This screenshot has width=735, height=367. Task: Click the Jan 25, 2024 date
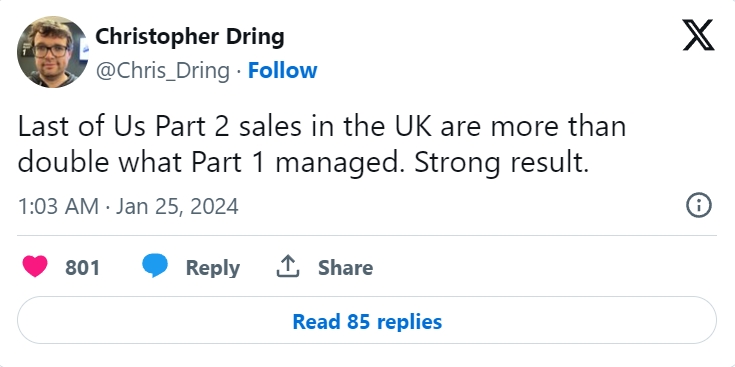pos(177,207)
